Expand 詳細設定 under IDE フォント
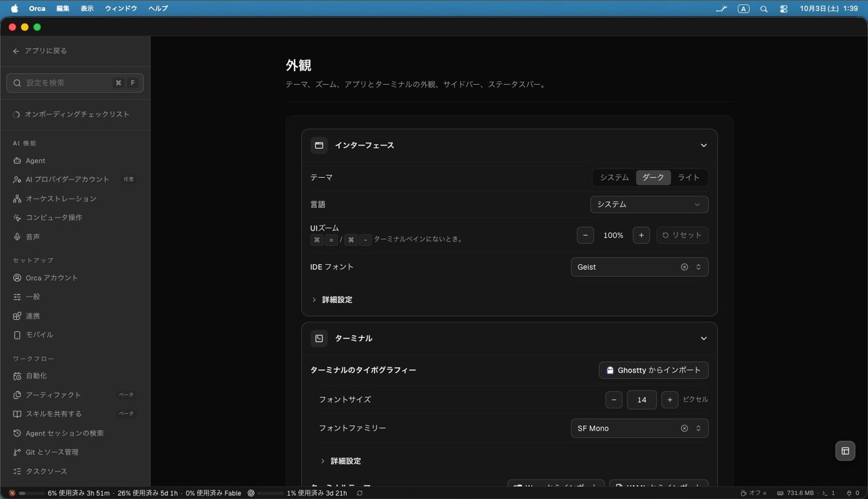Image resolution: width=868 pixels, height=499 pixels. (x=333, y=299)
